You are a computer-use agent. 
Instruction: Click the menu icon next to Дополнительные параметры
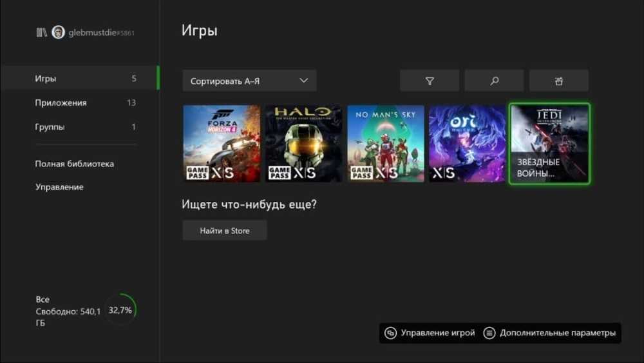coord(489,333)
